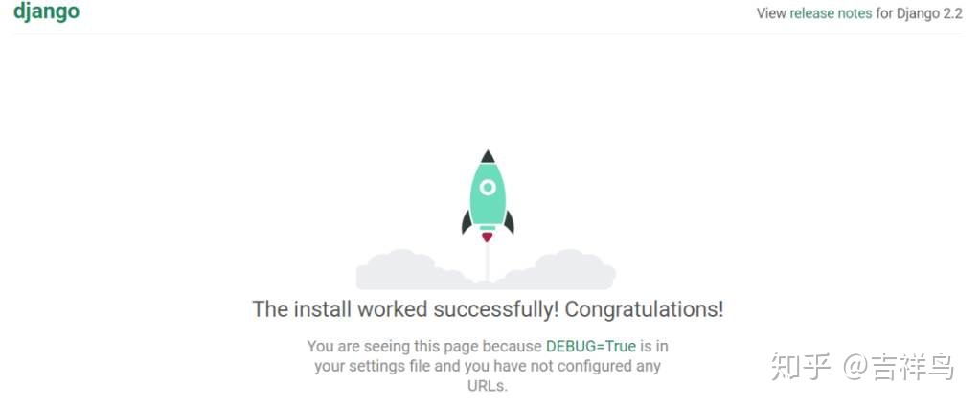Click the word "View" before release notes
980x408 pixels.
click(x=771, y=13)
